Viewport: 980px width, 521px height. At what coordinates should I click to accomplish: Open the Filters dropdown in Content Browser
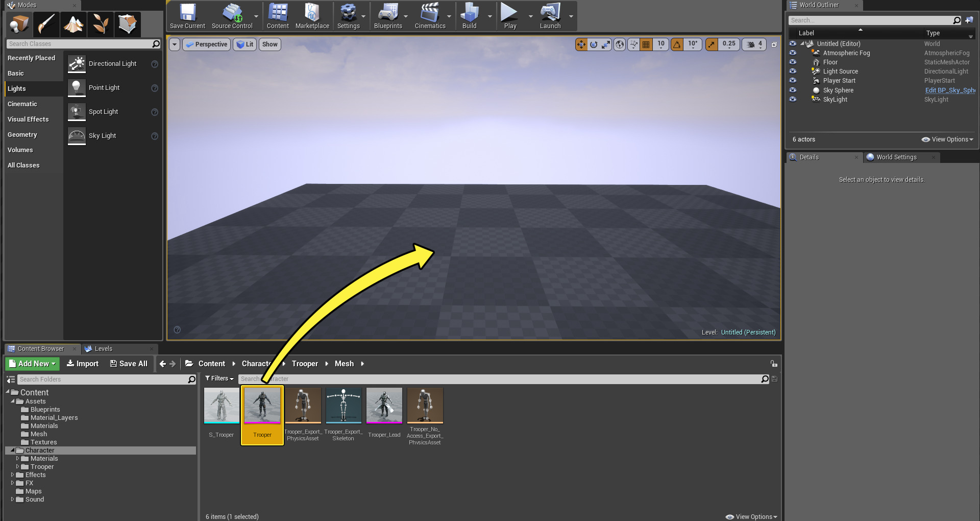point(219,378)
